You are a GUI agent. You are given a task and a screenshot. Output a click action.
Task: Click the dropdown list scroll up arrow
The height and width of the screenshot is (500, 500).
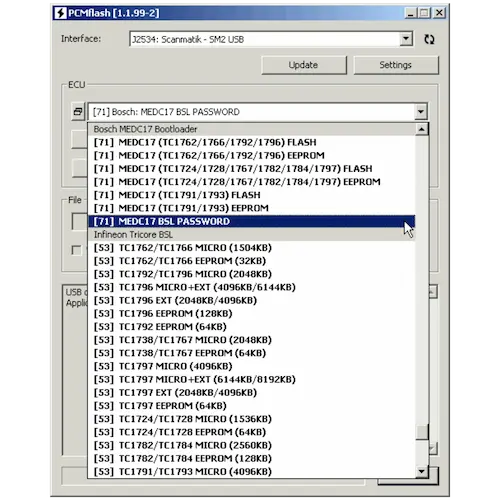coord(422,129)
